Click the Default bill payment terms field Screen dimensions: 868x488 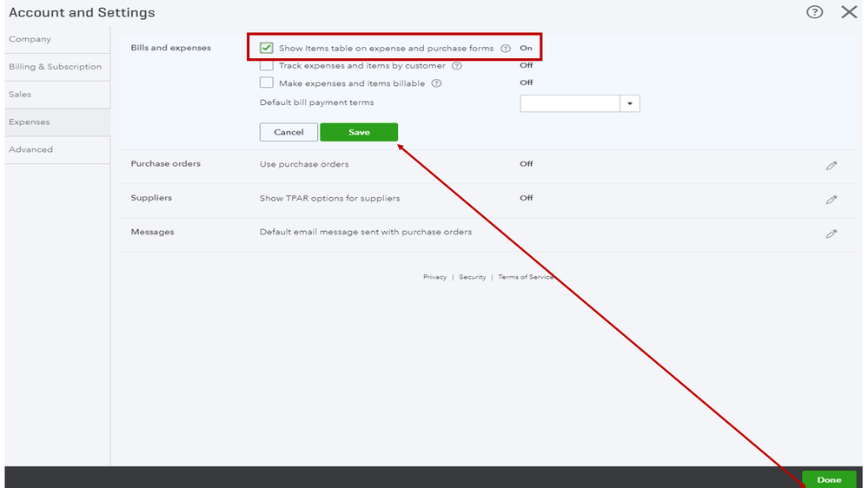coord(570,103)
